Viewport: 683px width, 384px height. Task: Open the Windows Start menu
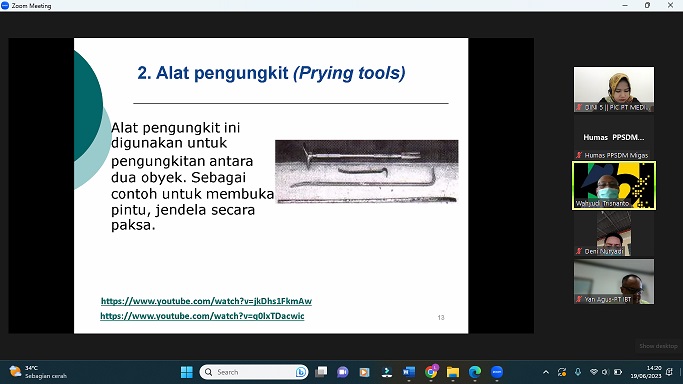(x=187, y=372)
